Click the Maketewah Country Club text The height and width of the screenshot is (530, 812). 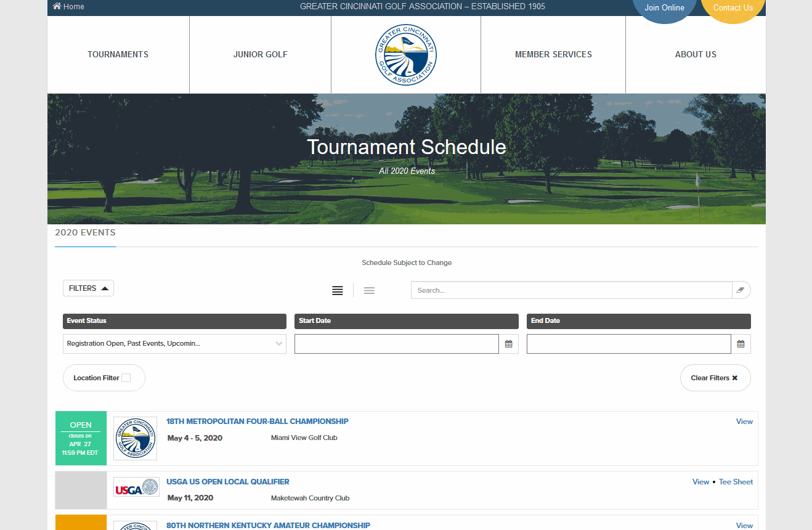(x=310, y=498)
